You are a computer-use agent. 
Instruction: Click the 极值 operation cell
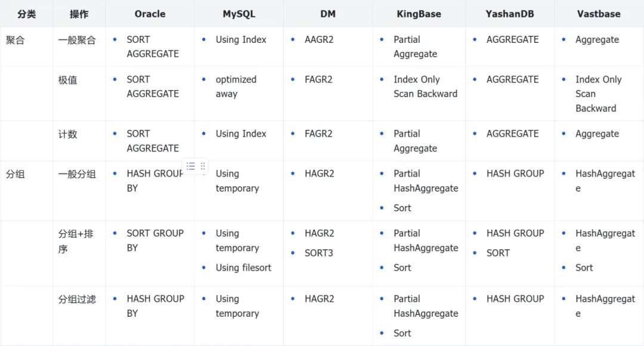tap(68, 80)
